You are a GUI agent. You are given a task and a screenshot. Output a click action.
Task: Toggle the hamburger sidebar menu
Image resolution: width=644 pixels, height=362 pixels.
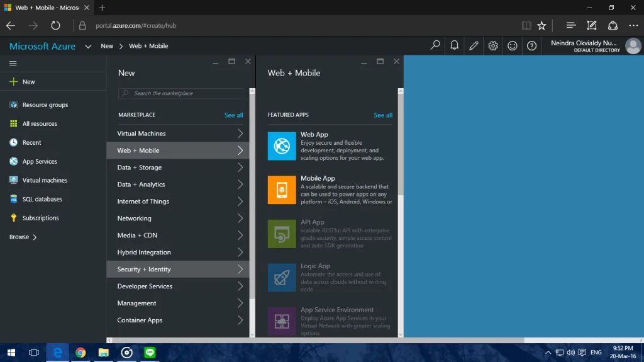[x=13, y=64]
